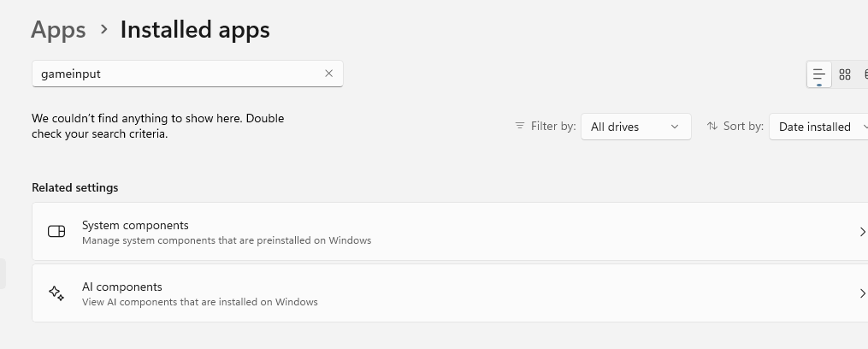The image size is (868, 349).
Task: Focus the gameinput search field
Action: [x=187, y=74]
